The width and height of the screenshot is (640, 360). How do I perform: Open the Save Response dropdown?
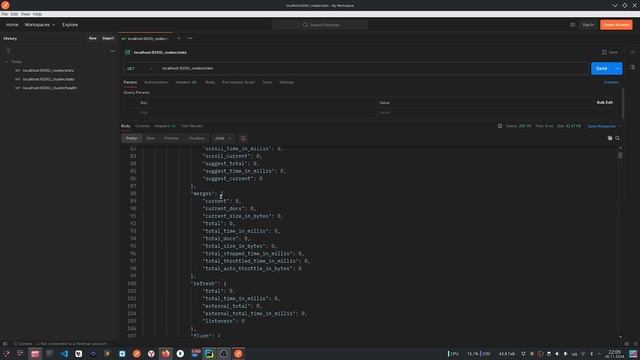(604, 126)
